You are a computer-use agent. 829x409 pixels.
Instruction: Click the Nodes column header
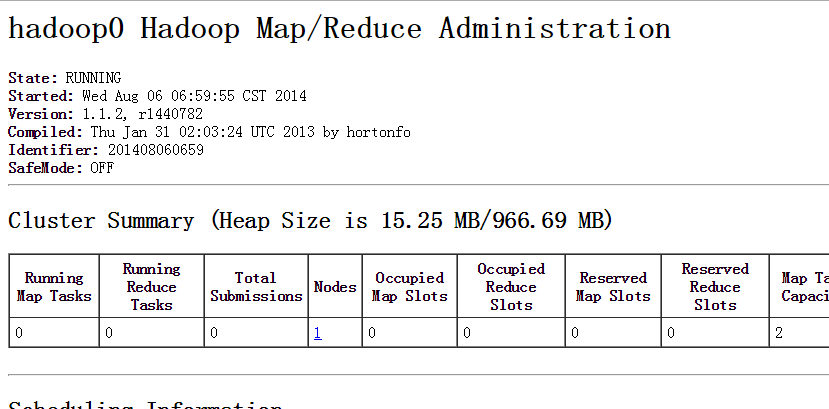click(334, 287)
